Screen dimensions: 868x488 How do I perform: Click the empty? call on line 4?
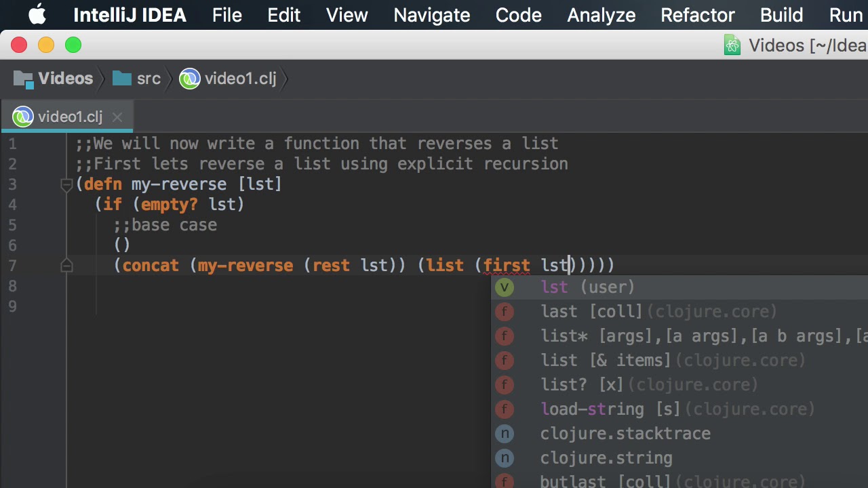pyautogui.click(x=170, y=205)
